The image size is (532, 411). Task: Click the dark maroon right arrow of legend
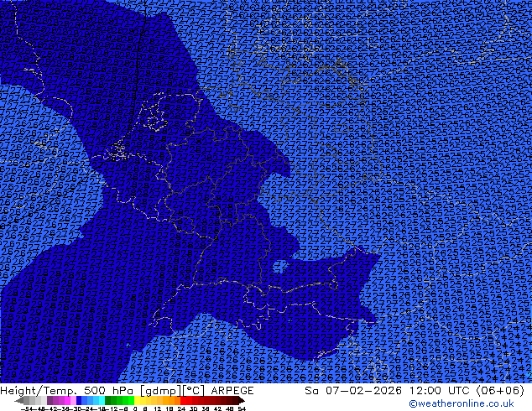click(x=242, y=400)
